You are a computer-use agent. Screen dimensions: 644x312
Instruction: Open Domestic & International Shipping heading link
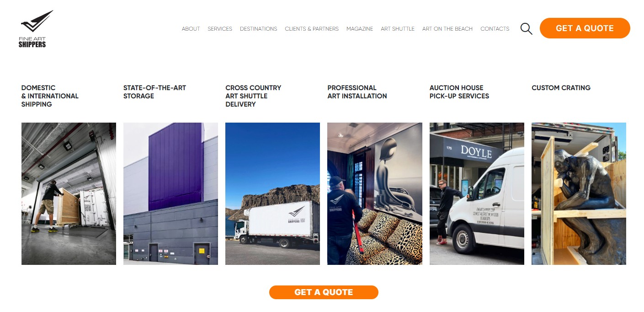[50, 96]
